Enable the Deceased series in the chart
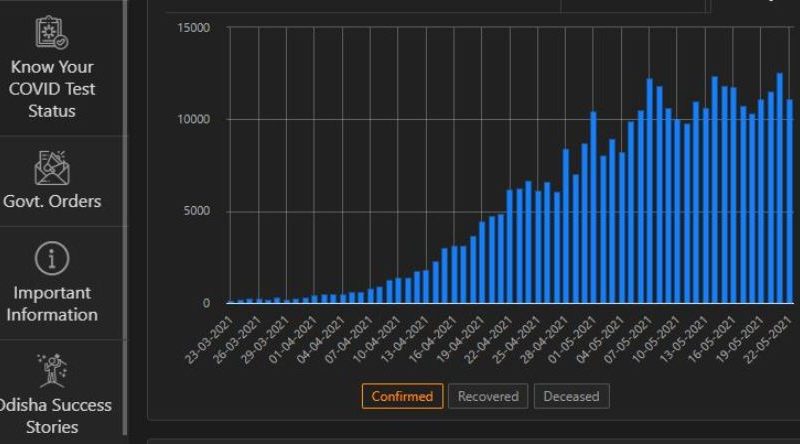This screenshot has width=800, height=444. point(571,396)
